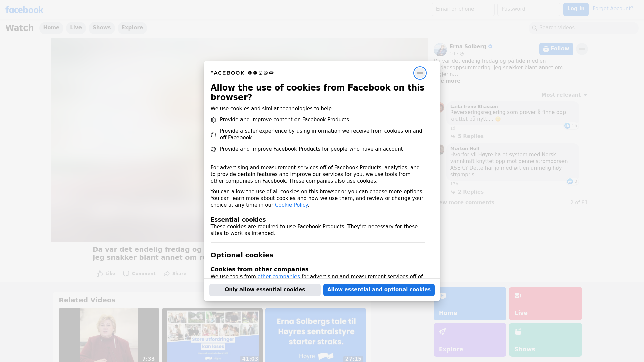Open the Cookie Policy link
The width and height of the screenshot is (644, 362).
[291, 205]
